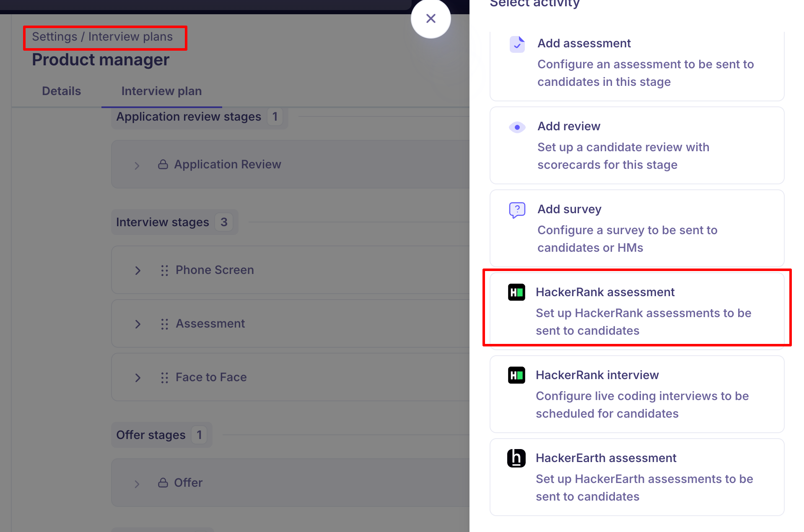Expand the Assessment stage
The image size is (804, 532).
point(137,324)
